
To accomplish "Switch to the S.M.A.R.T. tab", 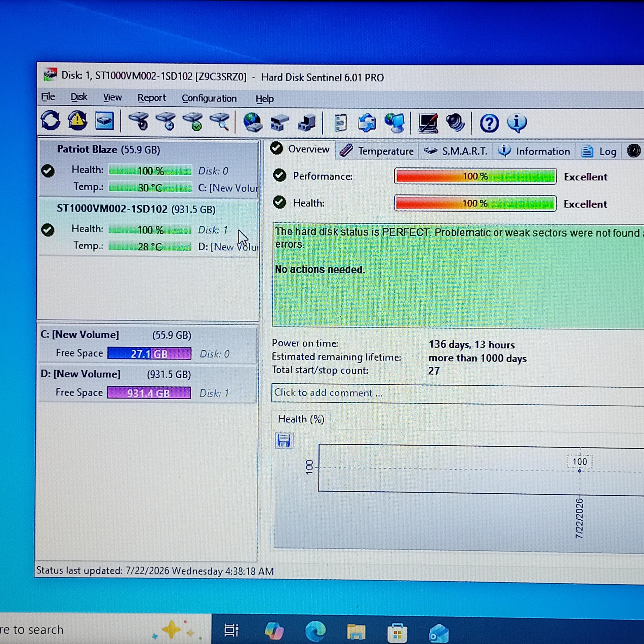I will click(x=455, y=151).
